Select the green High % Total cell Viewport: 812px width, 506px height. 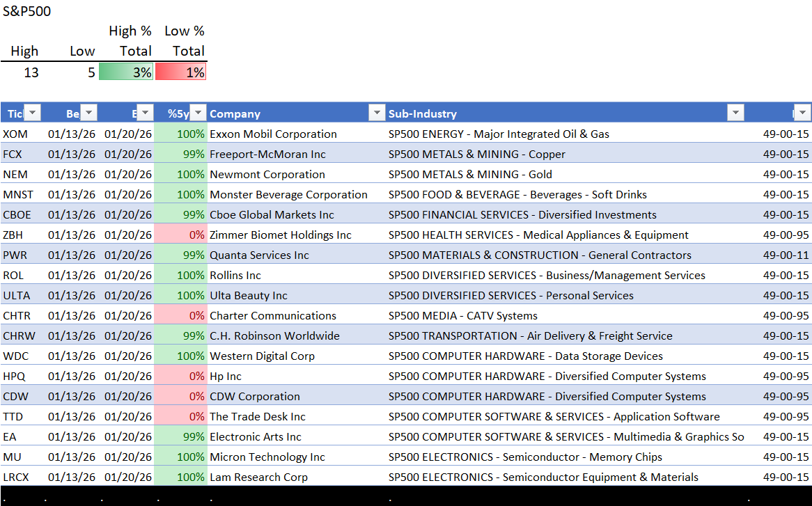tap(126, 72)
